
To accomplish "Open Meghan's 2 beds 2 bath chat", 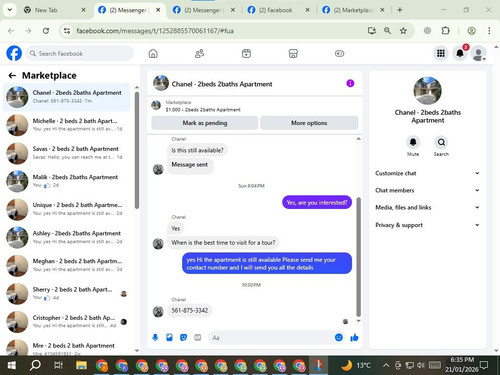I will coord(67,265).
